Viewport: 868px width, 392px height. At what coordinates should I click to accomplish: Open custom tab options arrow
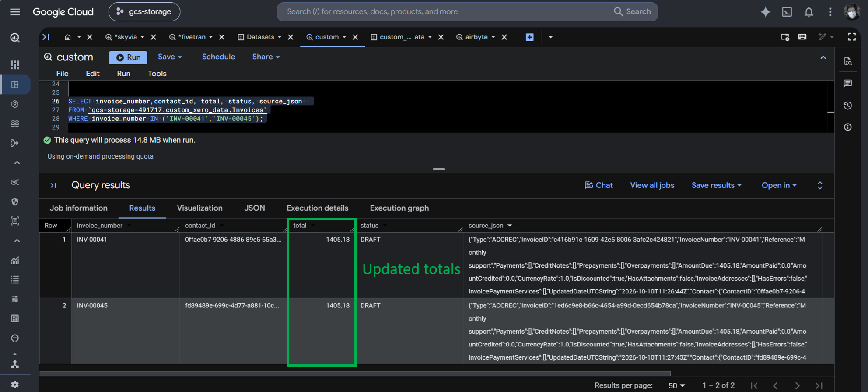tap(344, 37)
